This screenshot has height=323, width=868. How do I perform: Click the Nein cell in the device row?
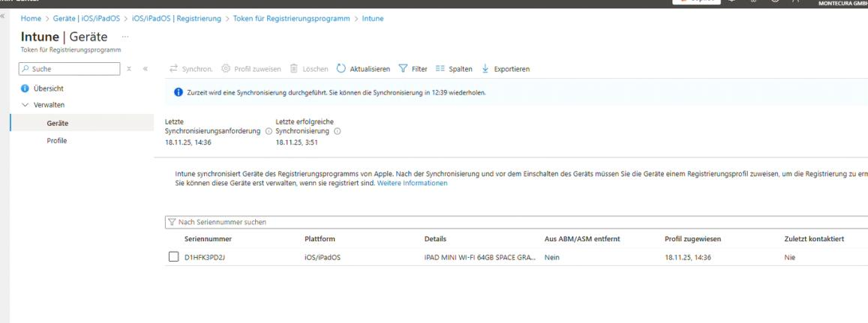click(x=552, y=257)
